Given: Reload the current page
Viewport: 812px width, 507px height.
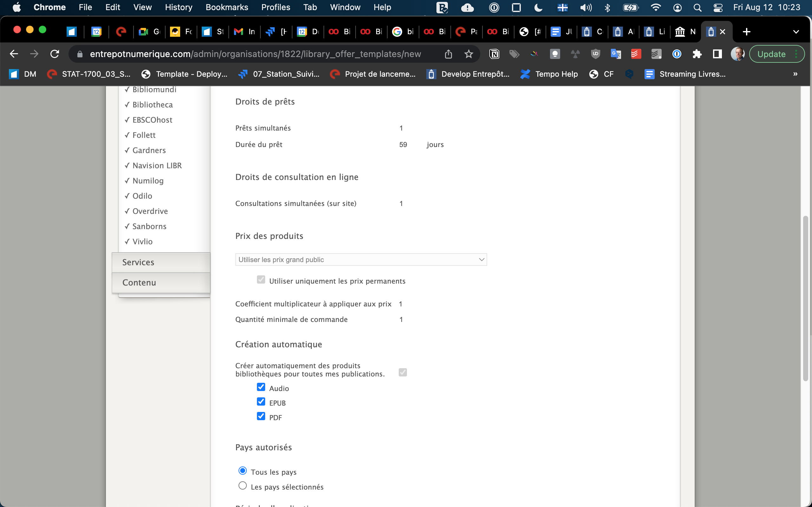Looking at the screenshot, I should [x=55, y=54].
